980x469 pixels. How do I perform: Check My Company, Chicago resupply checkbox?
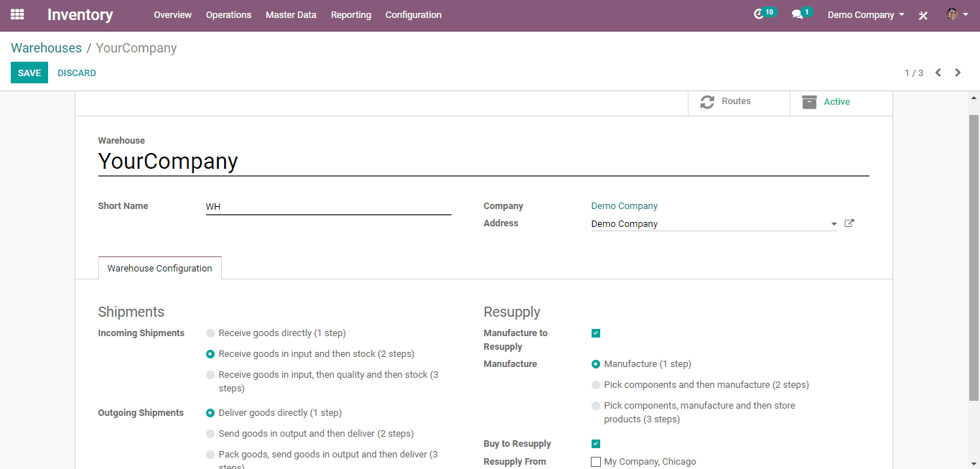point(596,462)
